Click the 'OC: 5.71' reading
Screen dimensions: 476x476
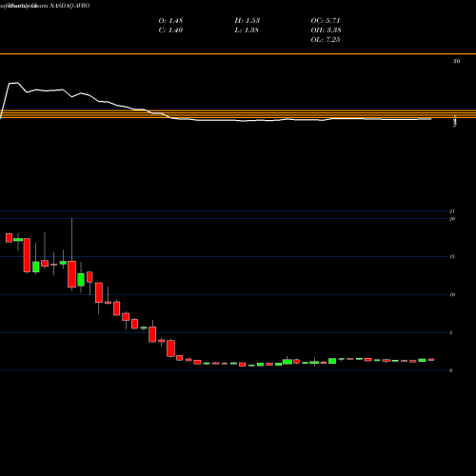[326, 21]
